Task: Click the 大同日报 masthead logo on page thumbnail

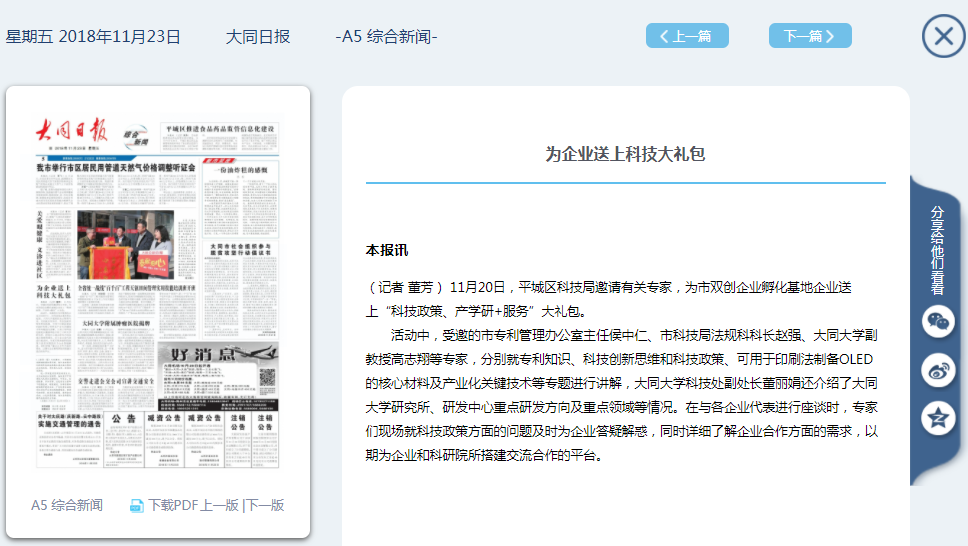Action: click(x=73, y=131)
